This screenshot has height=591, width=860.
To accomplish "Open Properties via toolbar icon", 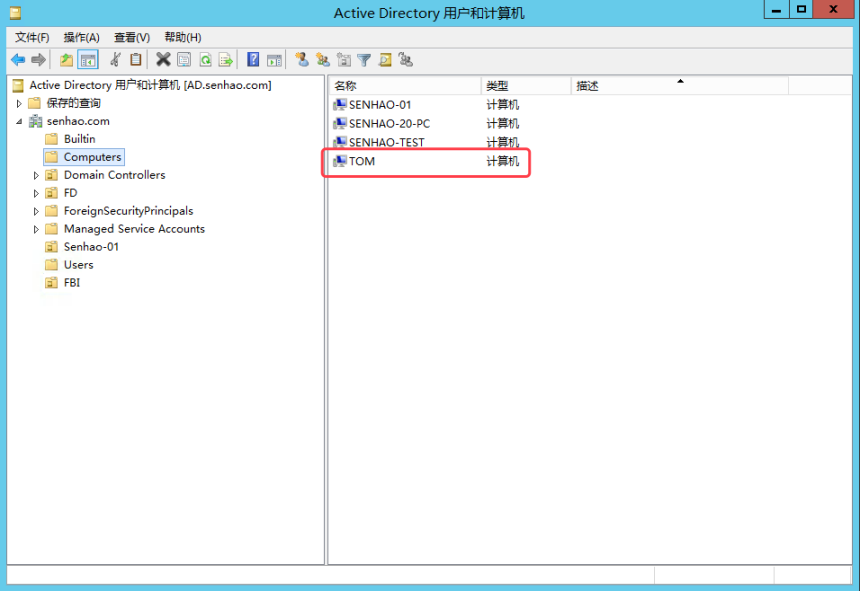I will click(x=184, y=60).
